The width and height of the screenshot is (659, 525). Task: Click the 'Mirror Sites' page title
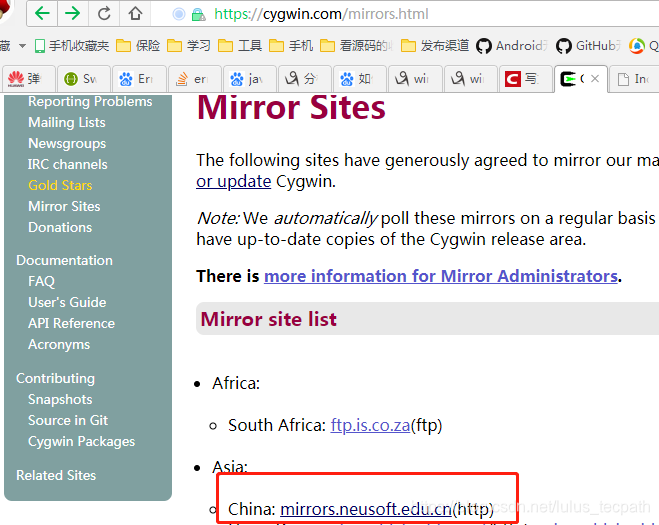click(291, 108)
